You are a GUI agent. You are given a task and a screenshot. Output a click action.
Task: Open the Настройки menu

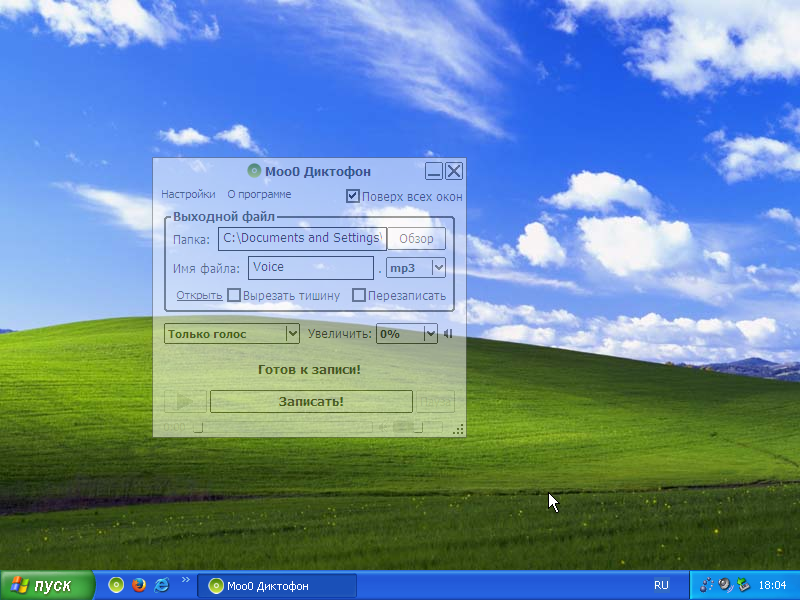(x=188, y=195)
